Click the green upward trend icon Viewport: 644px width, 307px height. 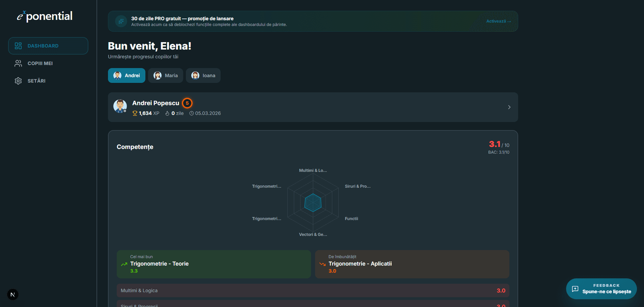coord(124,264)
